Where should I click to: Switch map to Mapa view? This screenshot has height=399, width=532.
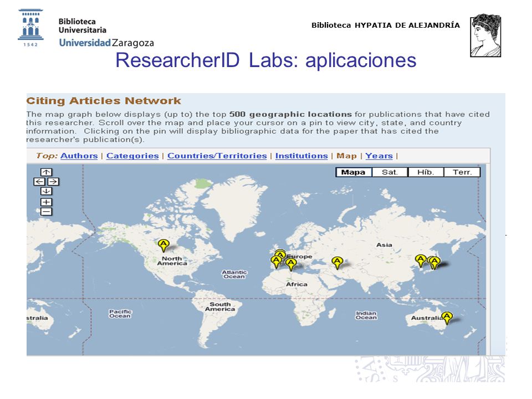tap(354, 172)
